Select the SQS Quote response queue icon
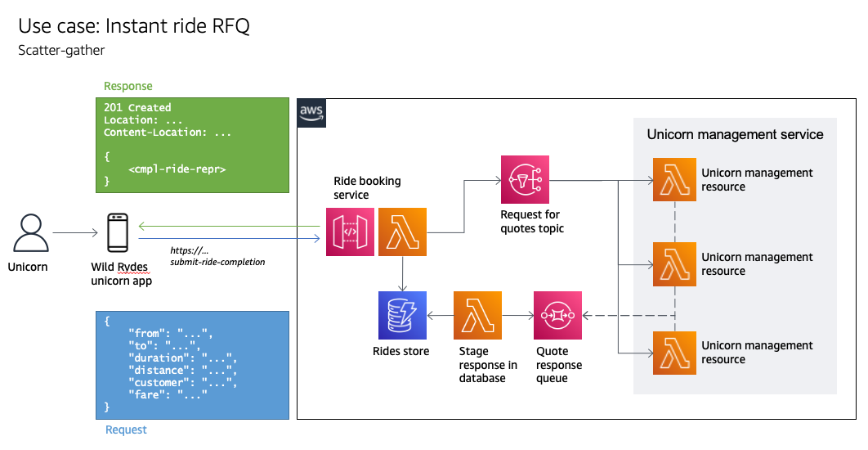868x450 pixels. (557, 315)
